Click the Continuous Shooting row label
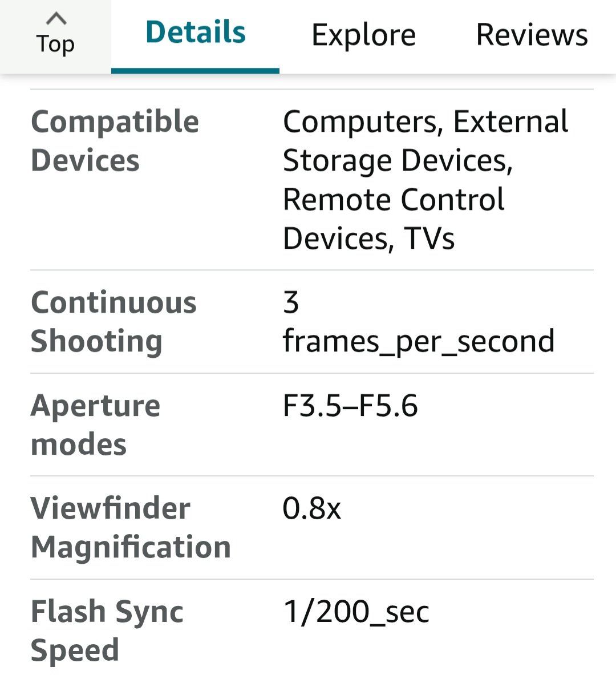 tap(114, 322)
